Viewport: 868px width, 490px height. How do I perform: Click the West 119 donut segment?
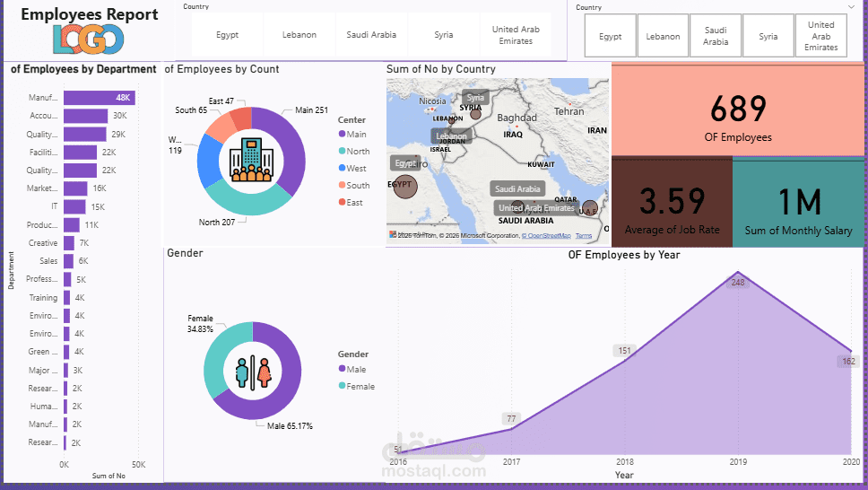tap(208, 161)
